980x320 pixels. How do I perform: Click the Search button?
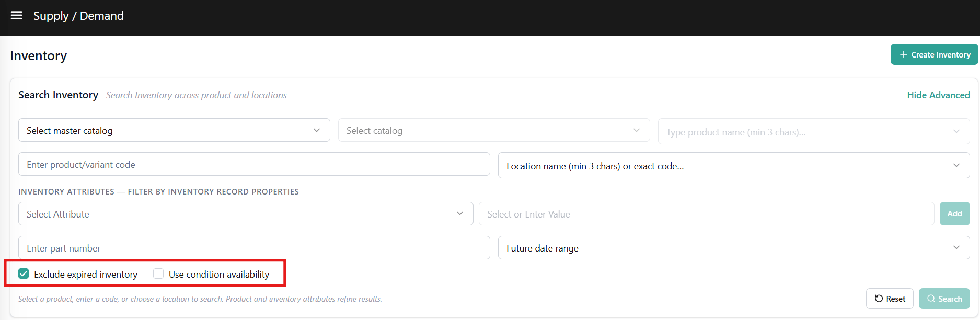(x=944, y=299)
